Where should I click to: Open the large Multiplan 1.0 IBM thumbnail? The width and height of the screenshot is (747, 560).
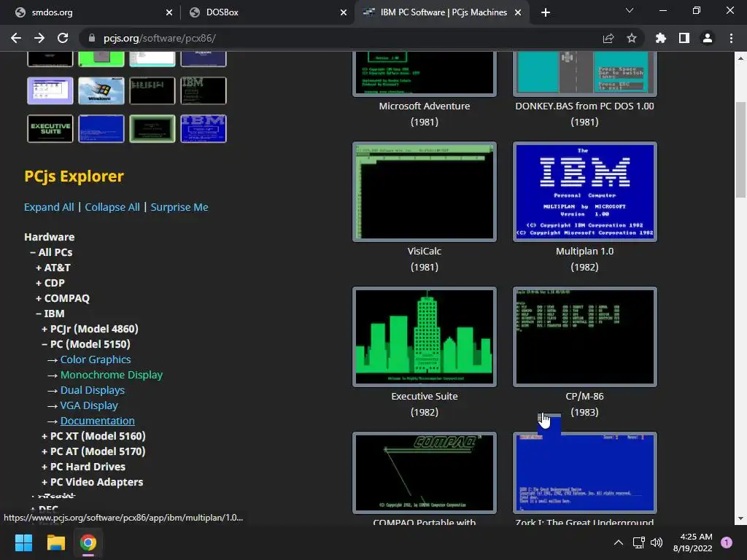tap(584, 192)
